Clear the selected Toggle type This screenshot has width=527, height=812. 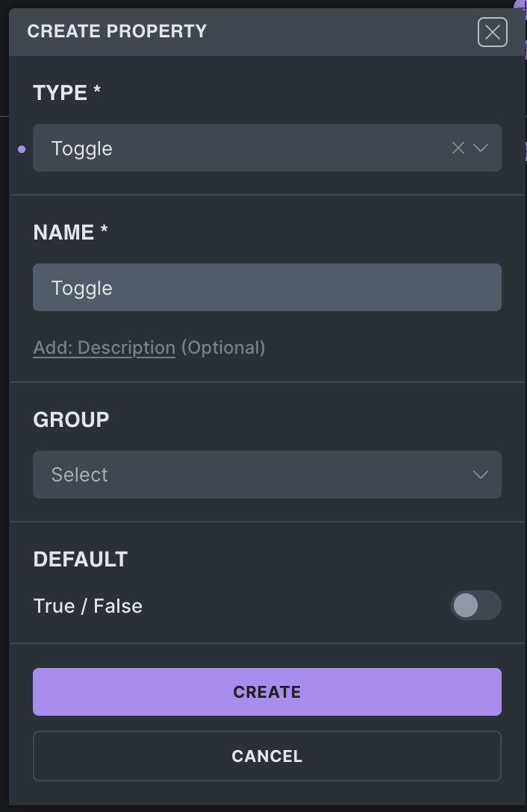(458, 148)
